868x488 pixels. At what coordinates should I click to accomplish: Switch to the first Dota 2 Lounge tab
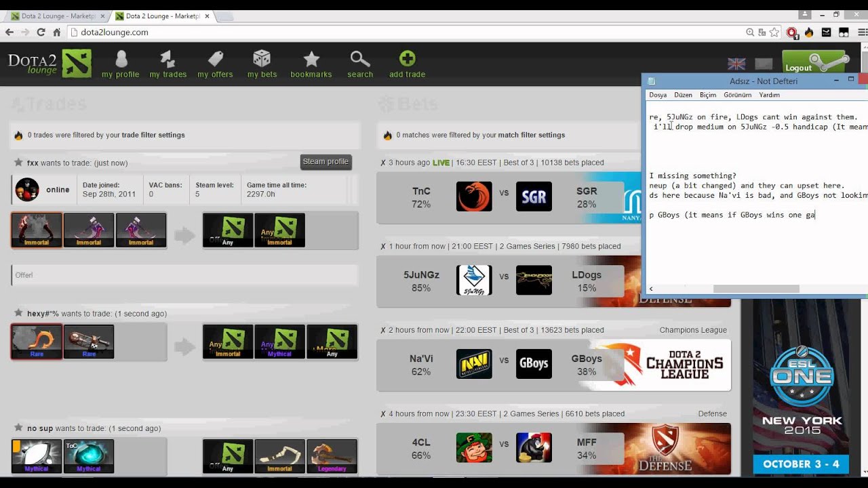coord(58,16)
